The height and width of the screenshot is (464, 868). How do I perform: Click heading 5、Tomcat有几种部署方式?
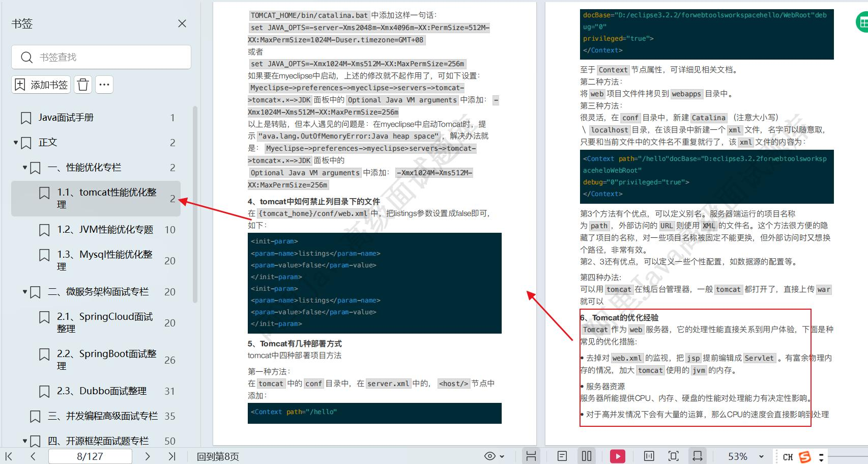point(295,344)
